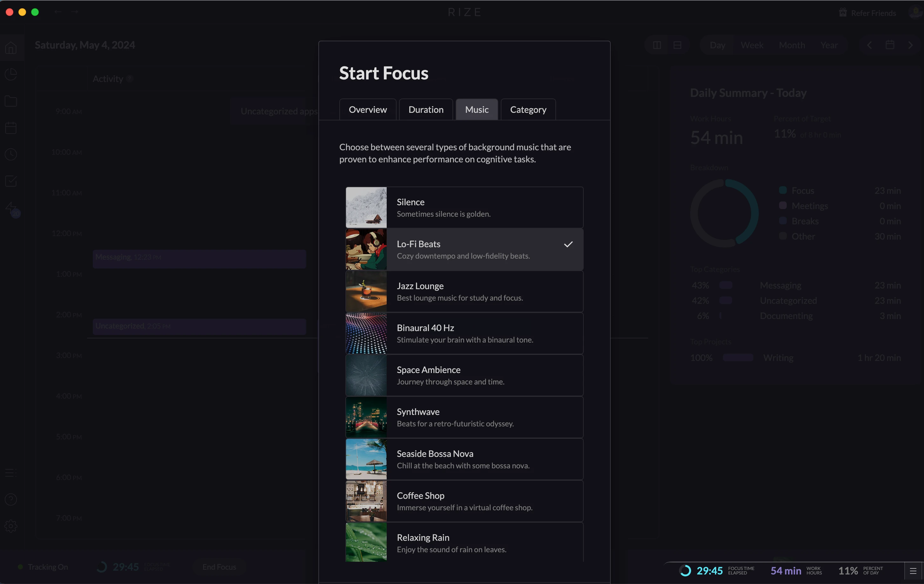Click the help question mark sidebar icon
924x584 pixels.
click(x=11, y=499)
